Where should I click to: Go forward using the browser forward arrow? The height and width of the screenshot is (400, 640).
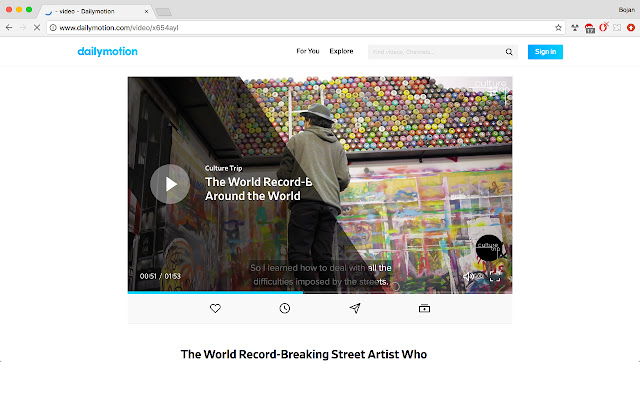tap(23, 28)
